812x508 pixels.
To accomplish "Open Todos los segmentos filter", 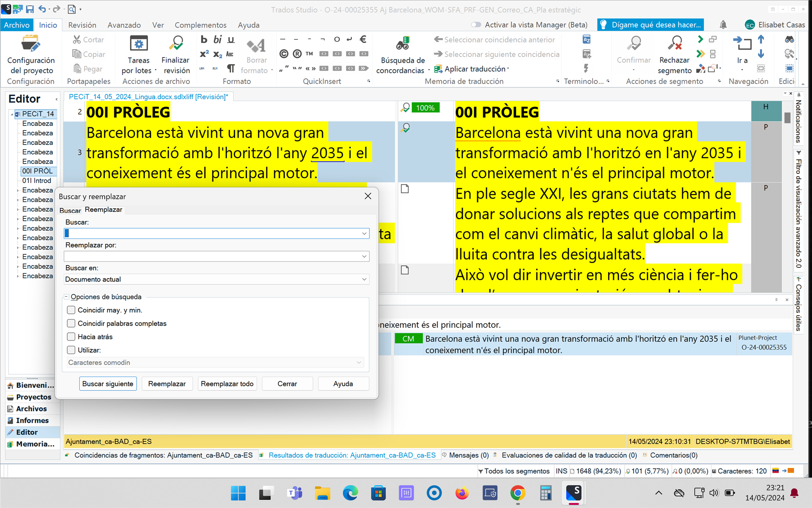I will click(x=514, y=471).
